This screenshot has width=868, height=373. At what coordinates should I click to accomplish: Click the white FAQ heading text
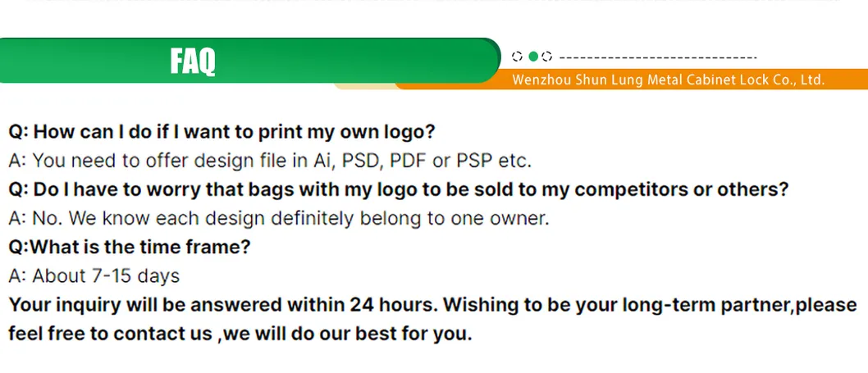click(193, 61)
